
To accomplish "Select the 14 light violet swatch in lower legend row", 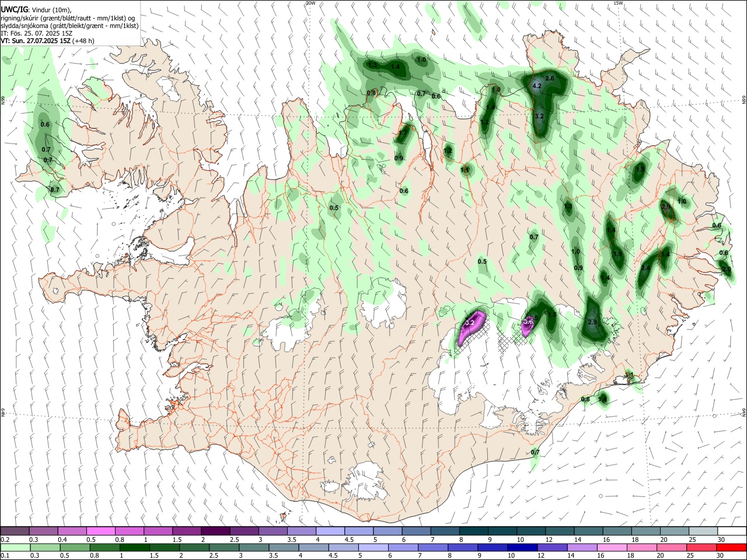I will 581,547.
